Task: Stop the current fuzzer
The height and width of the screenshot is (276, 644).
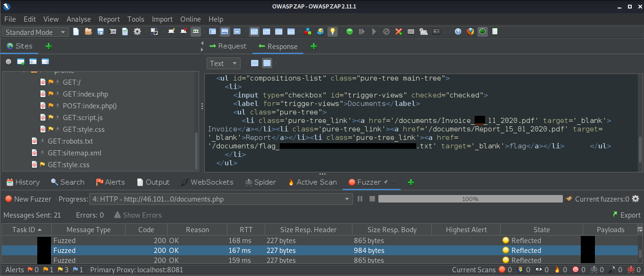Action: 372,199
